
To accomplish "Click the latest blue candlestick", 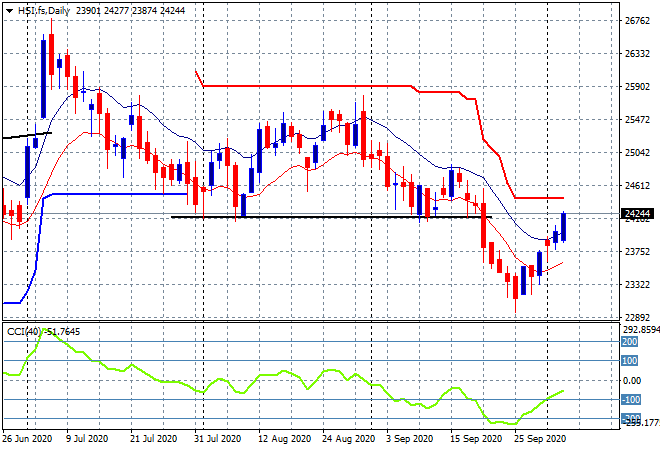I will coord(563,227).
